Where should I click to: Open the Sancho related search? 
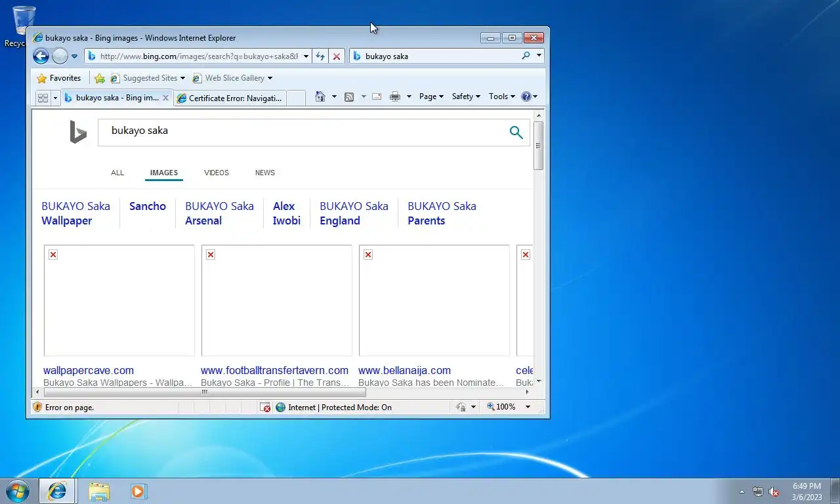(148, 206)
